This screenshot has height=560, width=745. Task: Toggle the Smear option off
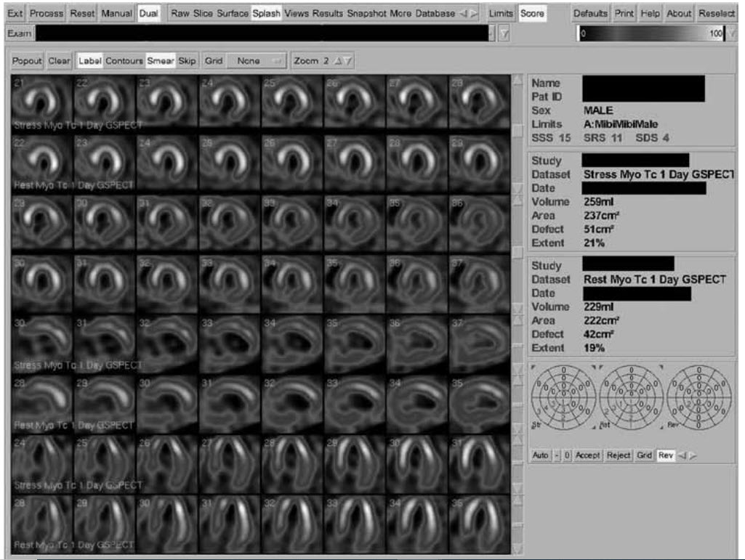(161, 61)
